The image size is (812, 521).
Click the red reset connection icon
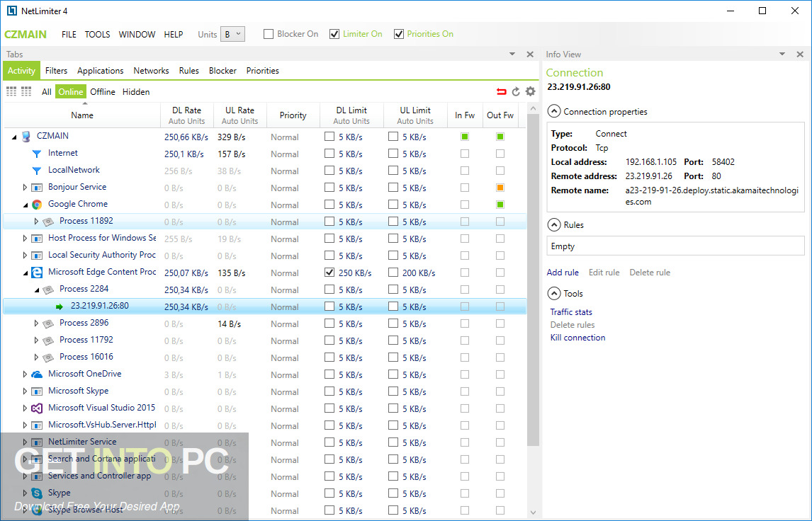[x=501, y=91]
